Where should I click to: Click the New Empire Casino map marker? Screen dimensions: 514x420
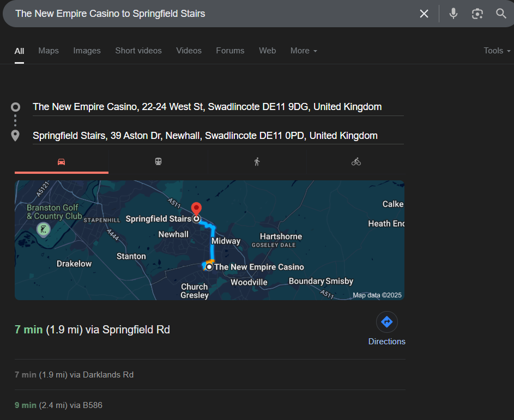pos(209,267)
